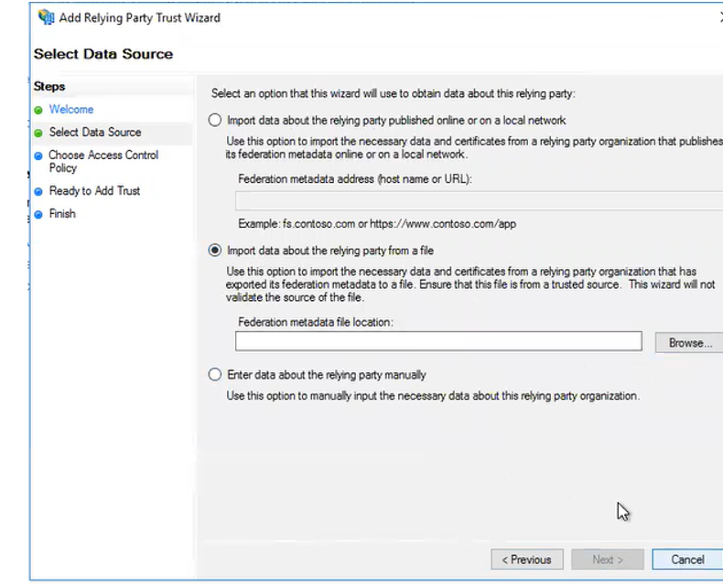Click the Federation metadata address text box
This screenshot has width=723, height=588.
pos(478,201)
